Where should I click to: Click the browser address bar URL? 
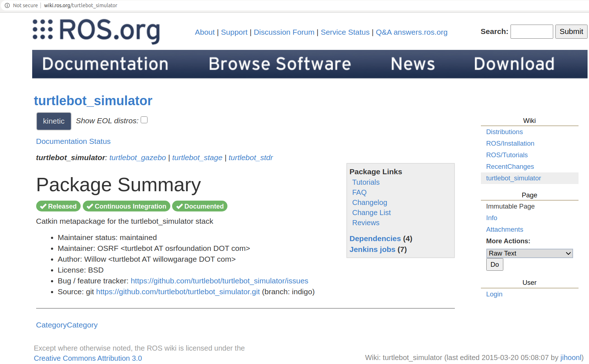81,5
